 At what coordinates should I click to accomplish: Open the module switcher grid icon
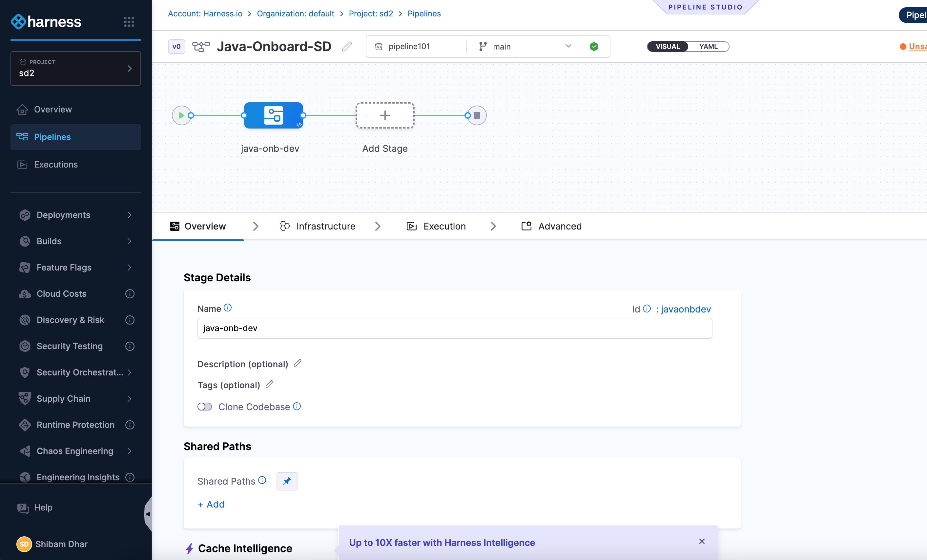pyautogui.click(x=129, y=21)
